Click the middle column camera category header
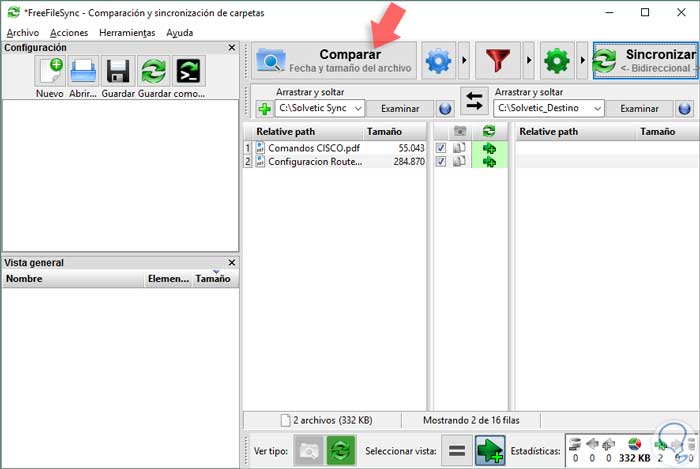This screenshot has height=469, width=700. pos(460,131)
